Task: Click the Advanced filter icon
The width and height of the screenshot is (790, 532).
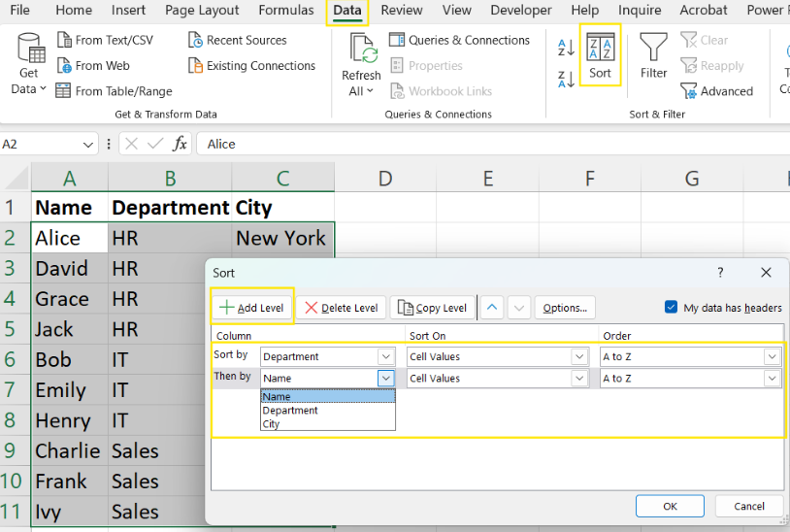Action: pyautogui.click(x=689, y=91)
